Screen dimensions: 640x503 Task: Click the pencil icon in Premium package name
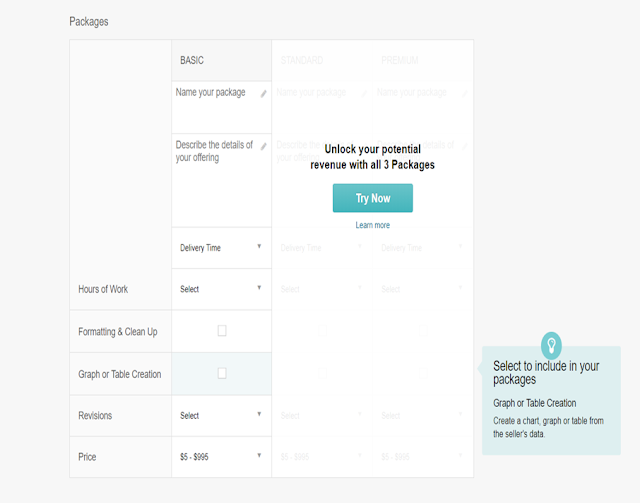point(466,94)
